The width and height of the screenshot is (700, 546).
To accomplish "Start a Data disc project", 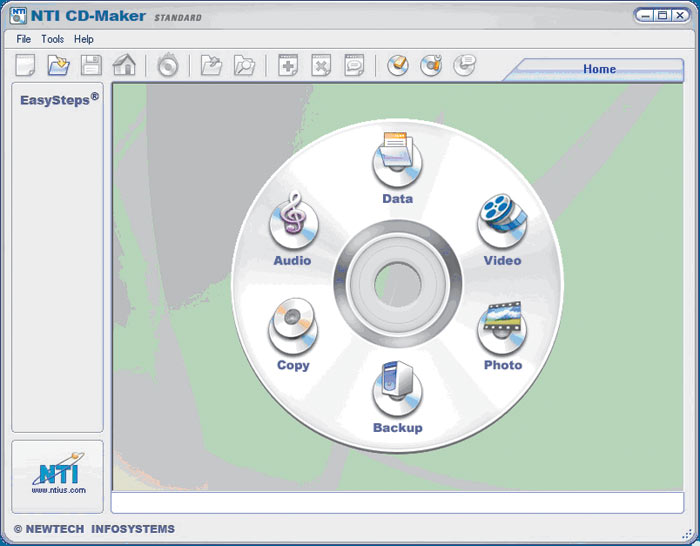I will [x=397, y=159].
